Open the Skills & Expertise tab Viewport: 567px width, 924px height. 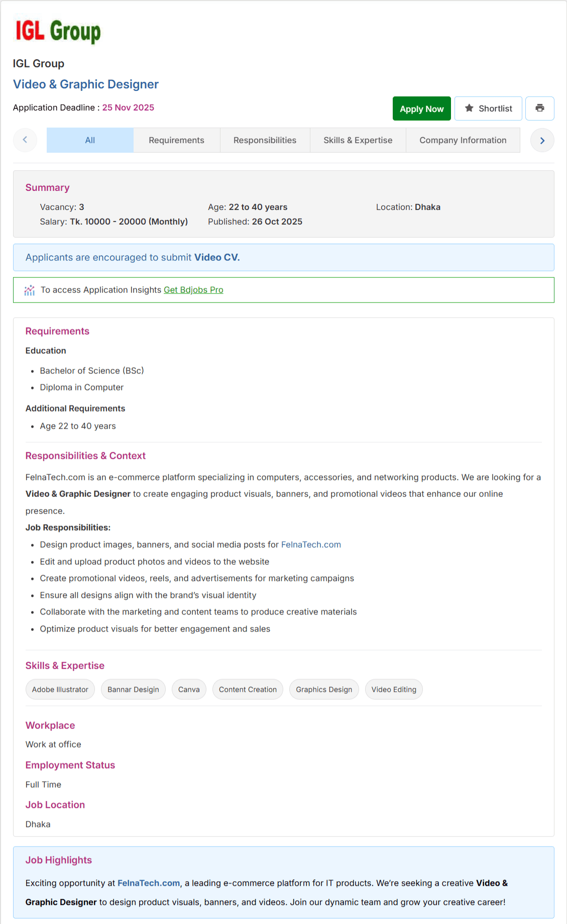pyautogui.click(x=358, y=140)
